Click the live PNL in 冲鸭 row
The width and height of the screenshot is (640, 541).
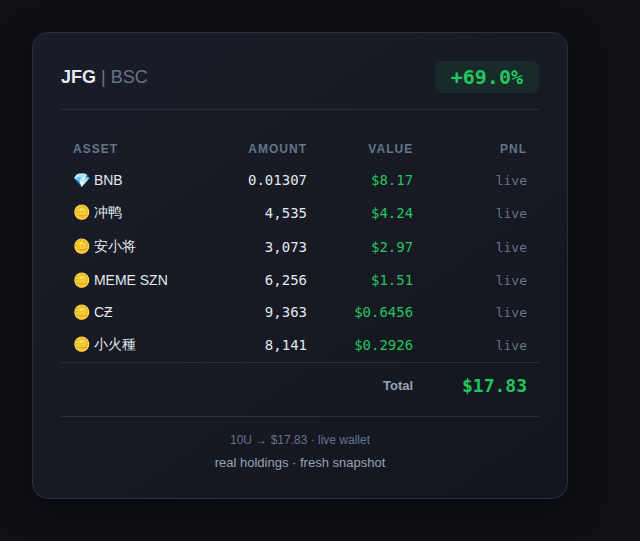click(x=511, y=214)
